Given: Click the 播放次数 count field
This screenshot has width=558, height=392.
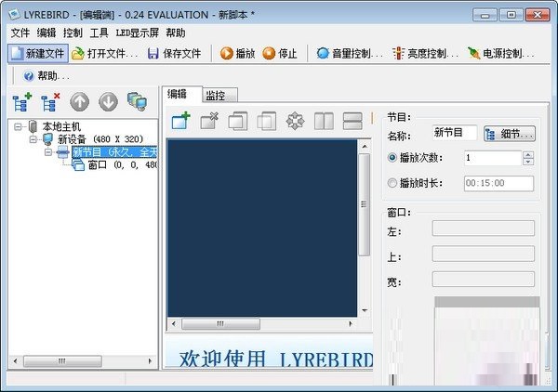Looking at the screenshot, I should [493, 158].
